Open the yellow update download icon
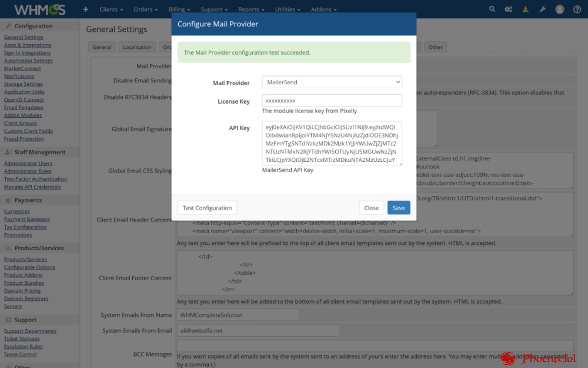This screenshot has height=368, width=588. click(x=525, y=9)
